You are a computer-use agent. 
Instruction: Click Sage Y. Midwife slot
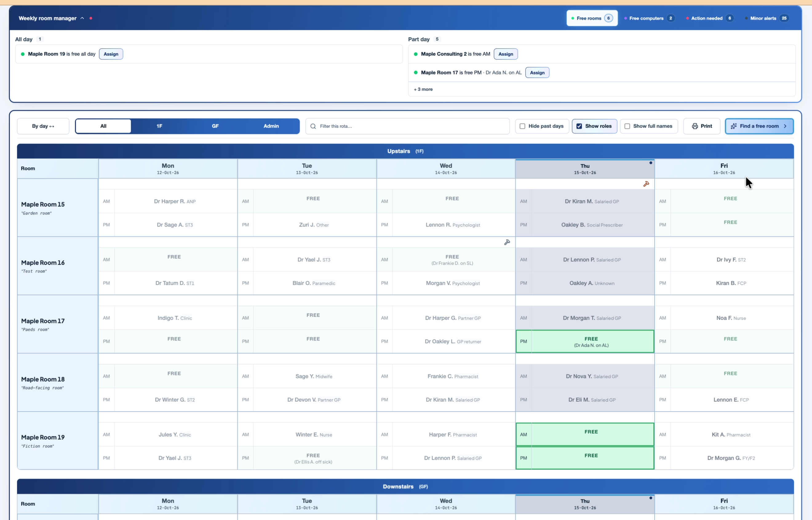pos(313,376)
